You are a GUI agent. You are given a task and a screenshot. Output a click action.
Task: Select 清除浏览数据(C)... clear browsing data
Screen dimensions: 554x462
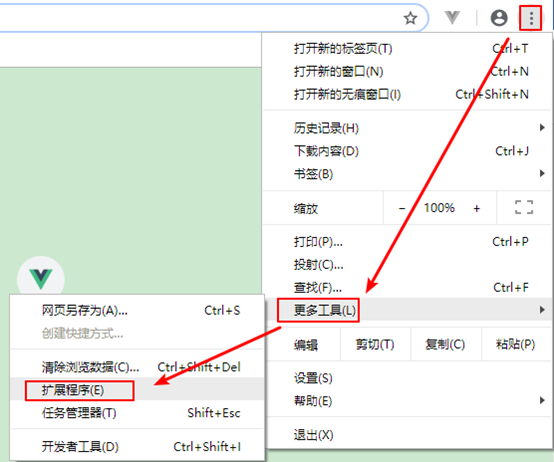(x=137, y=367)
